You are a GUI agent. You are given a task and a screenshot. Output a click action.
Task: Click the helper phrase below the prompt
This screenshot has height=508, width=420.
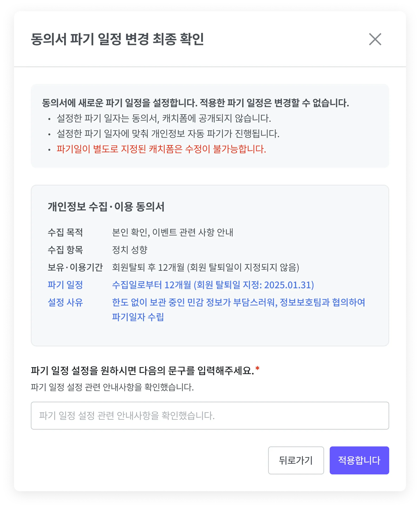point(112,387)
